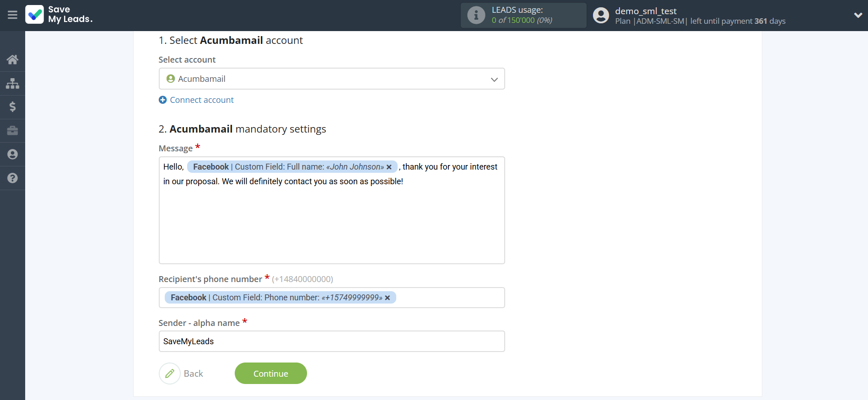This screenshot has height=400, width=868.
Task: Remove the Phone number tag
Action: (x=388, y=298)
